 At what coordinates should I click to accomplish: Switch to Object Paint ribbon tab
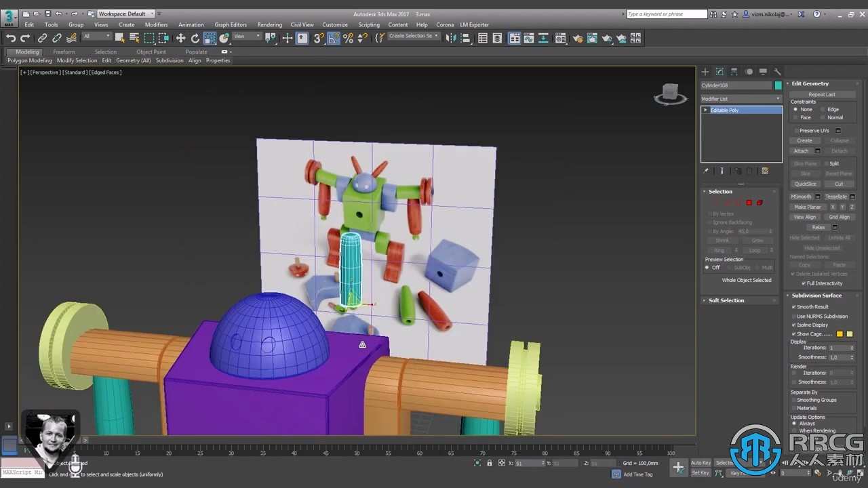pyautogui.click(x=151, y=52)
